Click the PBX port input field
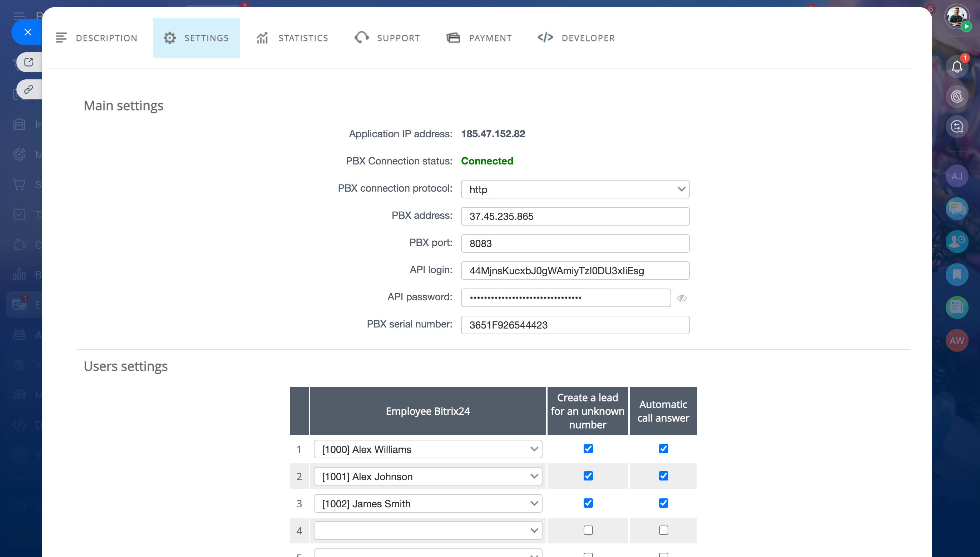980x557 pixels. click(x=575, y=243)
